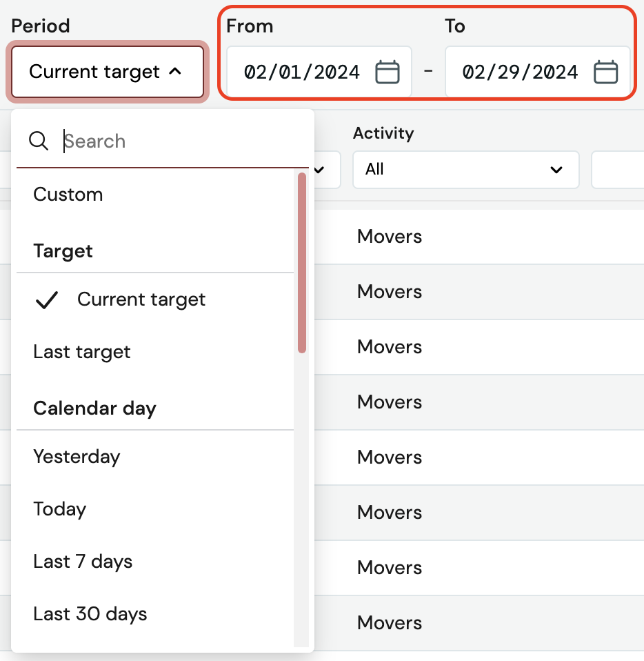Select the Custom period option
644x661 pixels.
pyautogui.click(x=68, y=195)
